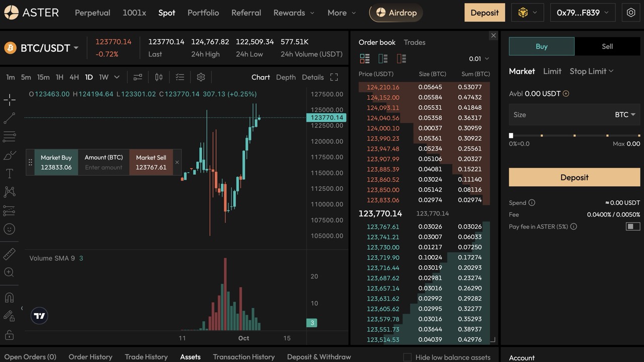
Task: Click the fullscreen chart icon
Action: tap(334, 77)
